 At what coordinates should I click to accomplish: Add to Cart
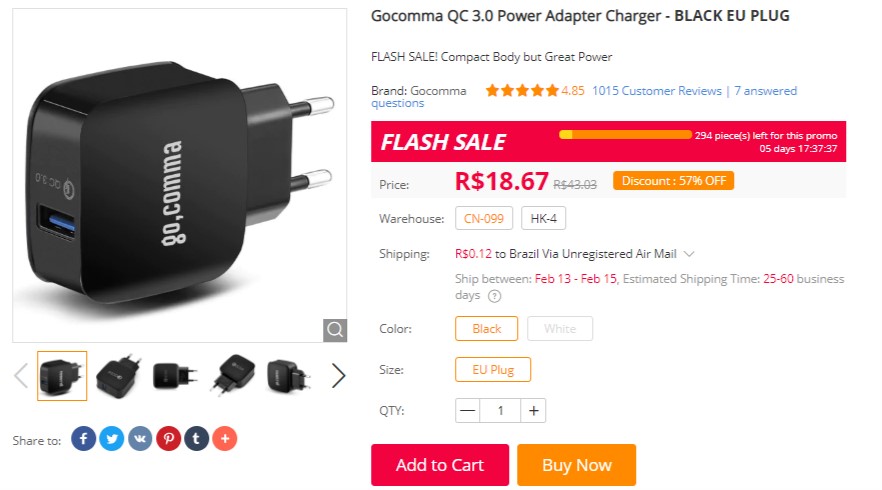click(x=440, y=465)
